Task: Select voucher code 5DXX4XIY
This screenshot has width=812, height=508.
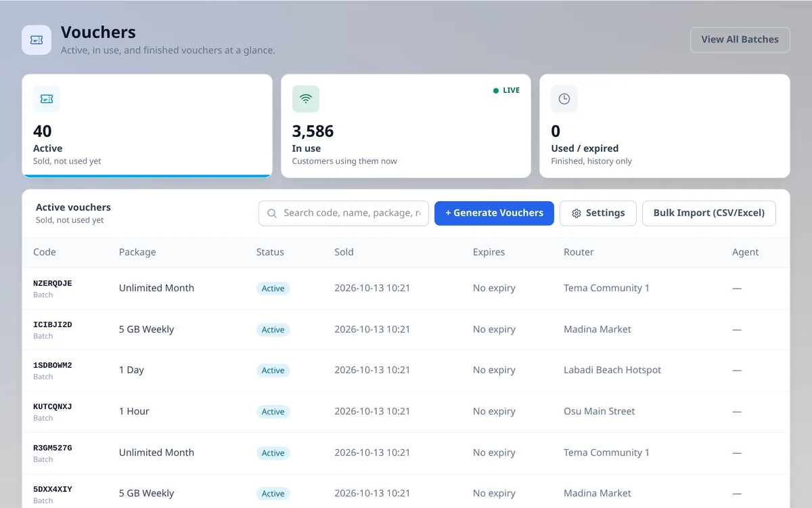Action: pyautogui.click(x=53, y=488)
